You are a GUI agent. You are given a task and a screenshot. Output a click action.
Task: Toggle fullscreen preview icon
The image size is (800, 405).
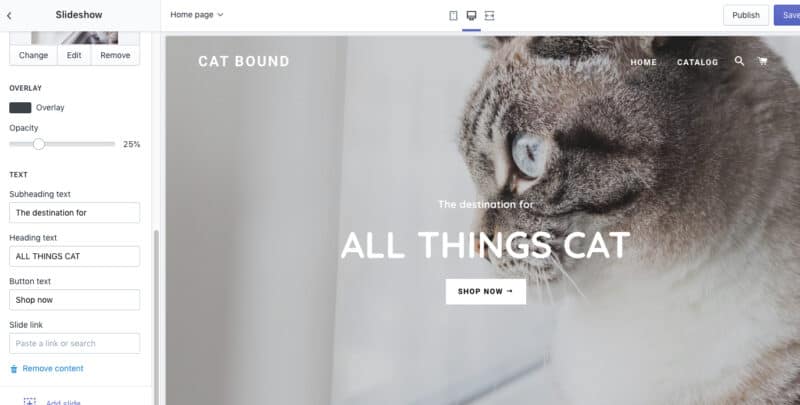[489, 15]
